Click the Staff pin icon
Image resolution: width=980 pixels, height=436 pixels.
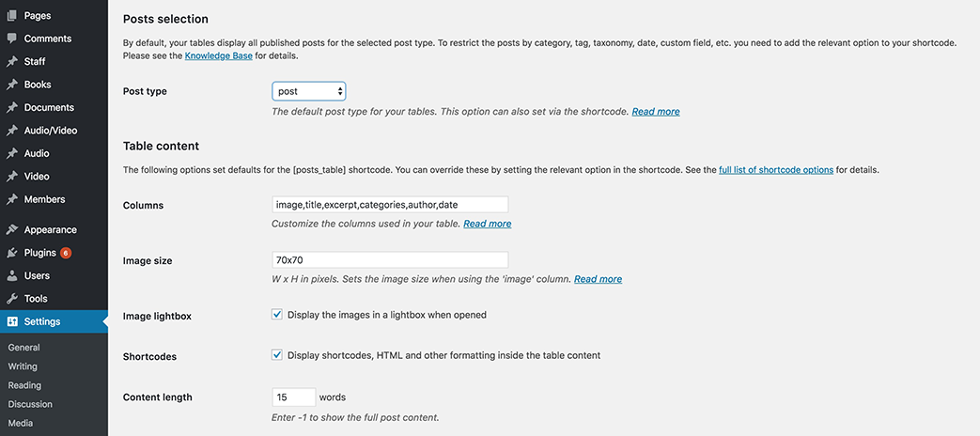click(11, 62)
